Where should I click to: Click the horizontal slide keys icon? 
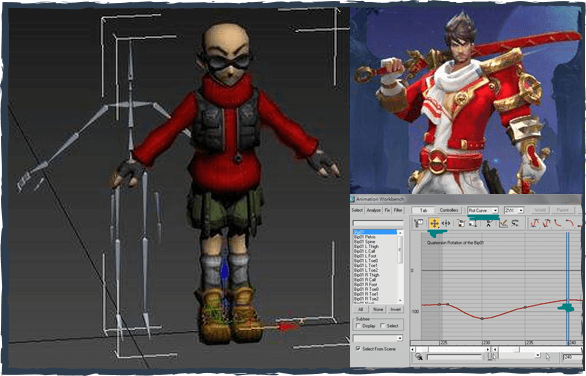(x=446, y=224)
